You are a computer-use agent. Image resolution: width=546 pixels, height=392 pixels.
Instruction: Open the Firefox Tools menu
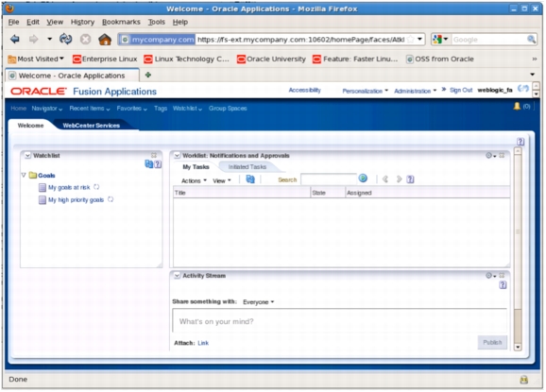pyautogui.click(x=157, y=22)
